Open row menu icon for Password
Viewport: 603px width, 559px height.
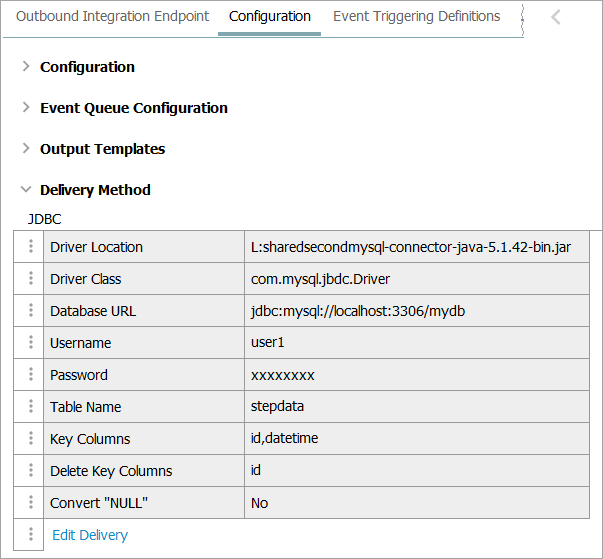coord(30,375)
